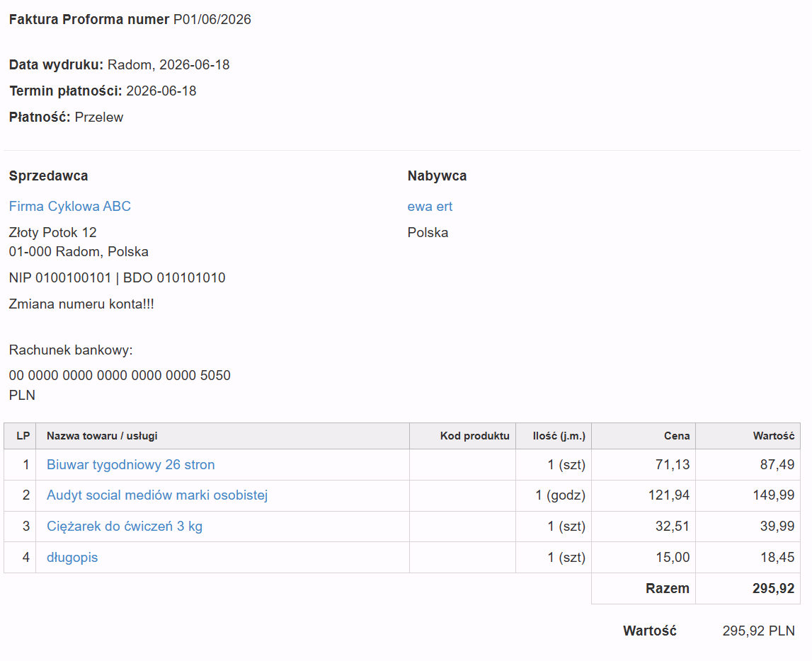812x661 pixels.
Task: Click the 71,13 price in row 1
Action: [672, 465]
